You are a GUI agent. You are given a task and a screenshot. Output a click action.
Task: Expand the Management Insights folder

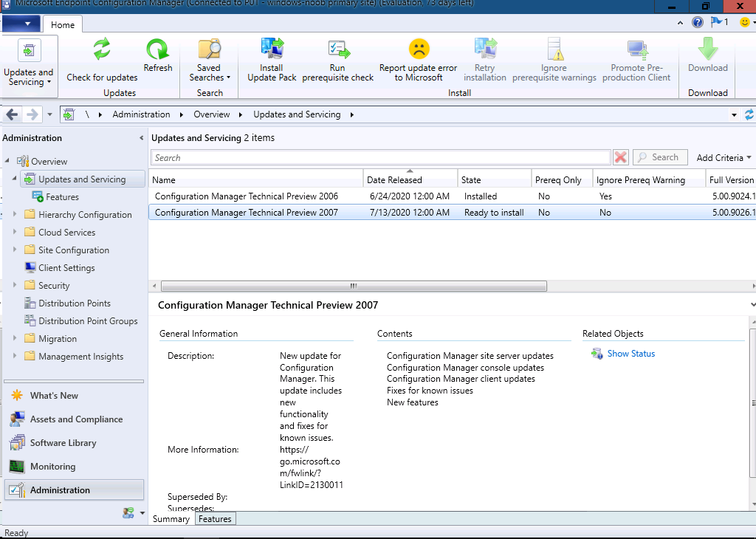(x=15, y=356)
